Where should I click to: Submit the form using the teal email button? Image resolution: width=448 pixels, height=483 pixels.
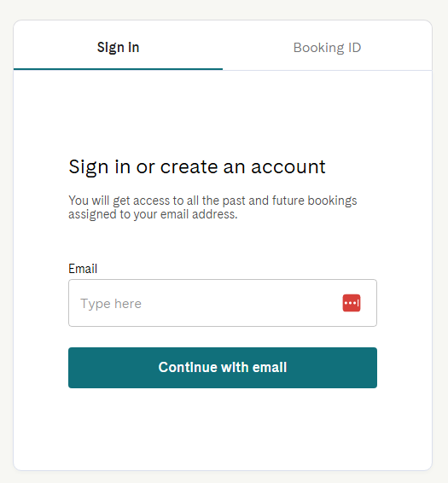(x=223, y=368)
